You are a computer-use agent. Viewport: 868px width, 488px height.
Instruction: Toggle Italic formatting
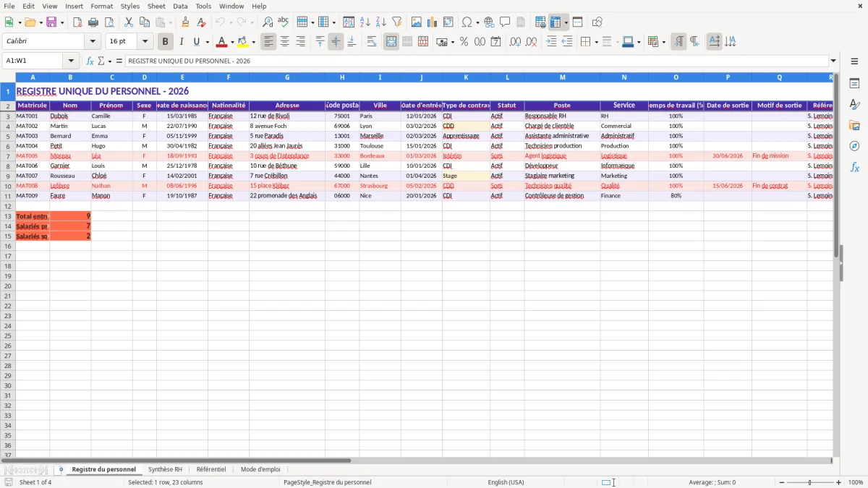(181, 42)
